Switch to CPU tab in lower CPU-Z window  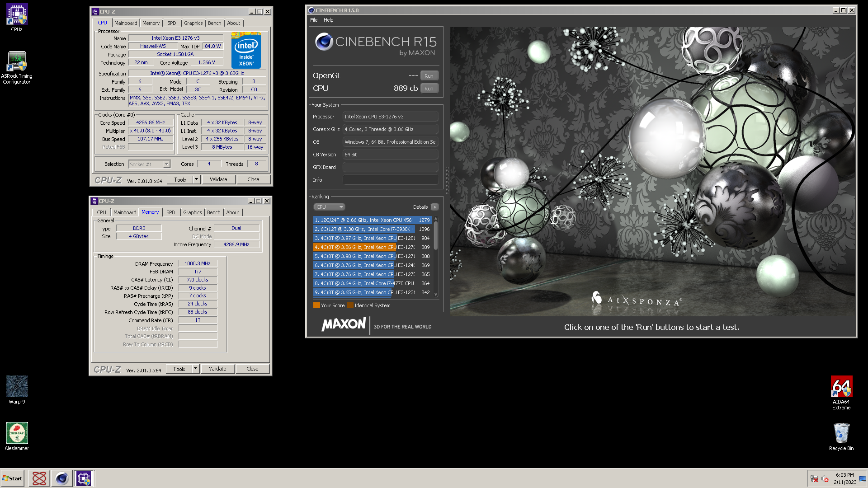pyautogui.click(x=102, y=212)
